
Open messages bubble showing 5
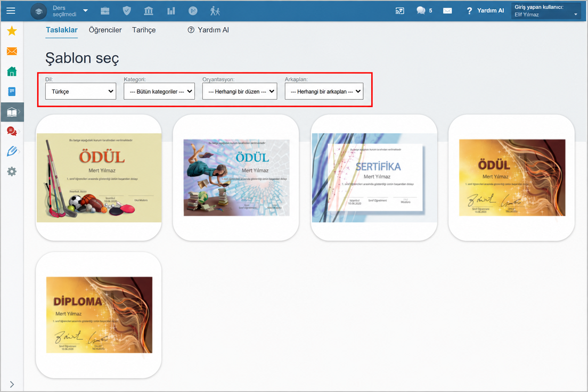point(424,11)
